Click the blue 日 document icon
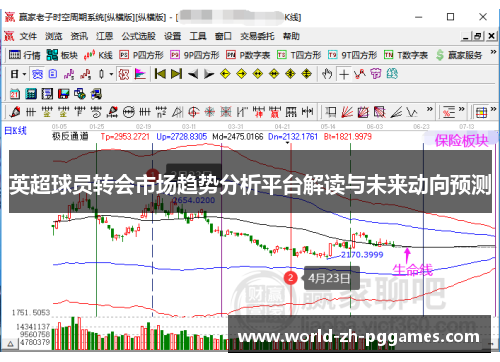The image size is (500, 362). point(53,74)
